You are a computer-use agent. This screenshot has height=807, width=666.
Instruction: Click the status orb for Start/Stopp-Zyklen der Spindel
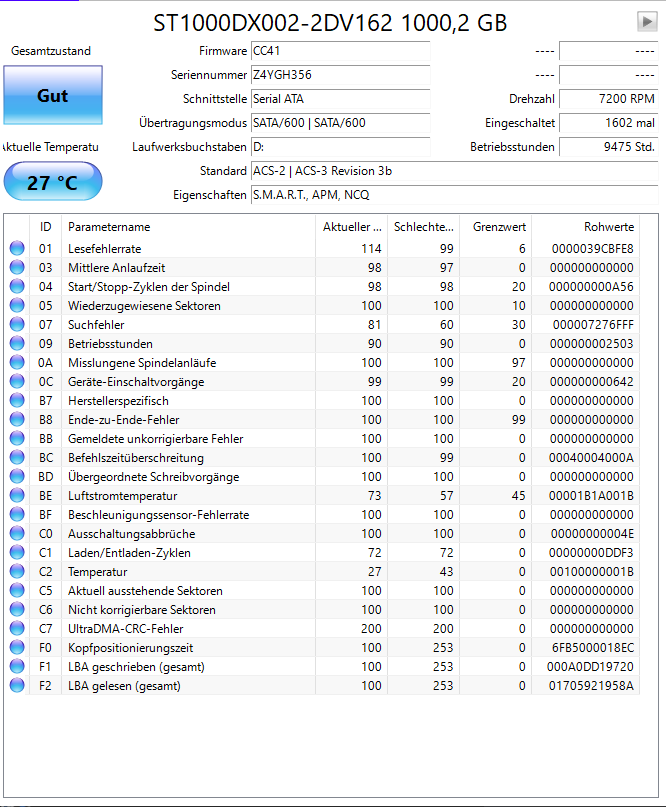coord(17,286)
